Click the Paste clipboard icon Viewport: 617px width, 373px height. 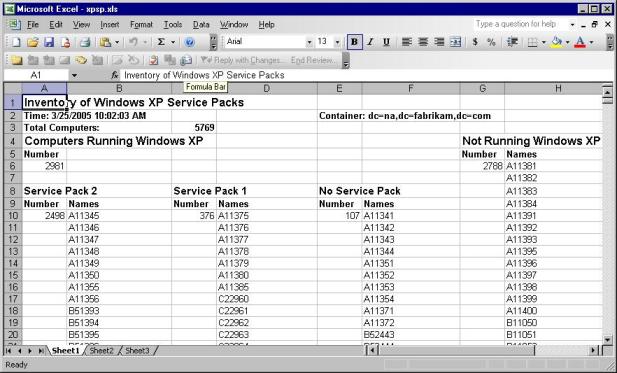pos(105,42)
